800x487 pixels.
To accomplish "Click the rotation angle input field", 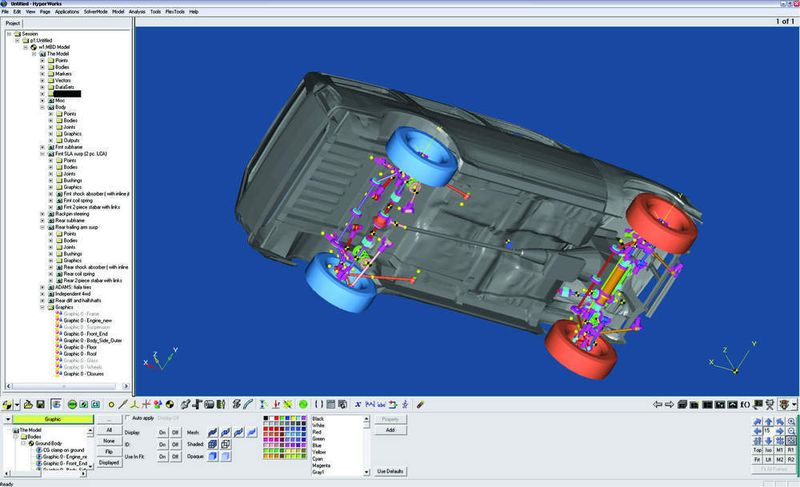I will coord(769,431).
